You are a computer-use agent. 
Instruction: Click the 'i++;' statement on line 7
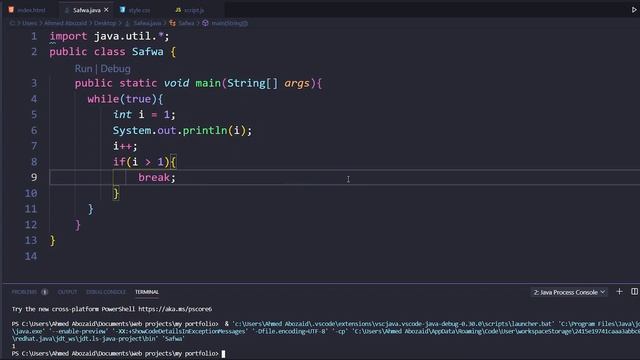(x=125, y=146)
